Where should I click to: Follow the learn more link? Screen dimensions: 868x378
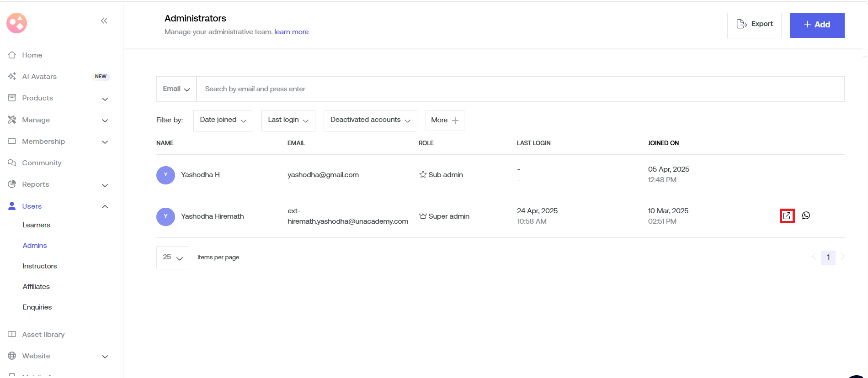coord(291,32)
